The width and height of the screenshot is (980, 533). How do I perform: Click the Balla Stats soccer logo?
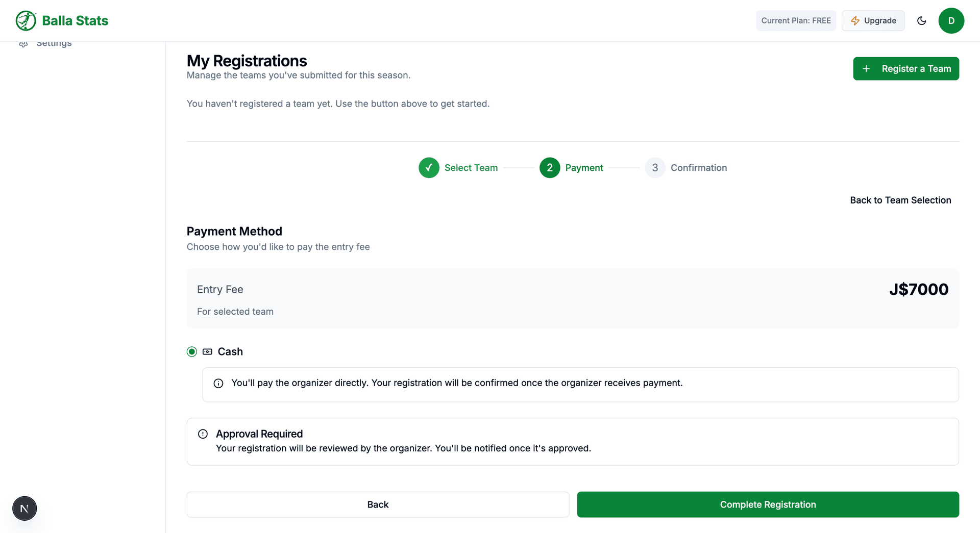26,20
